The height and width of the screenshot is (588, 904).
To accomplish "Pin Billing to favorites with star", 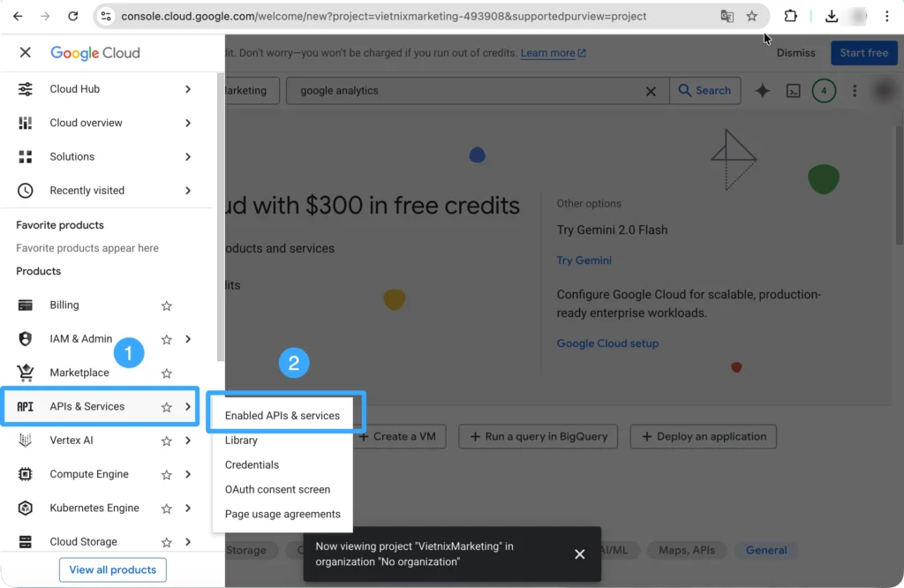I will point(166,305).
